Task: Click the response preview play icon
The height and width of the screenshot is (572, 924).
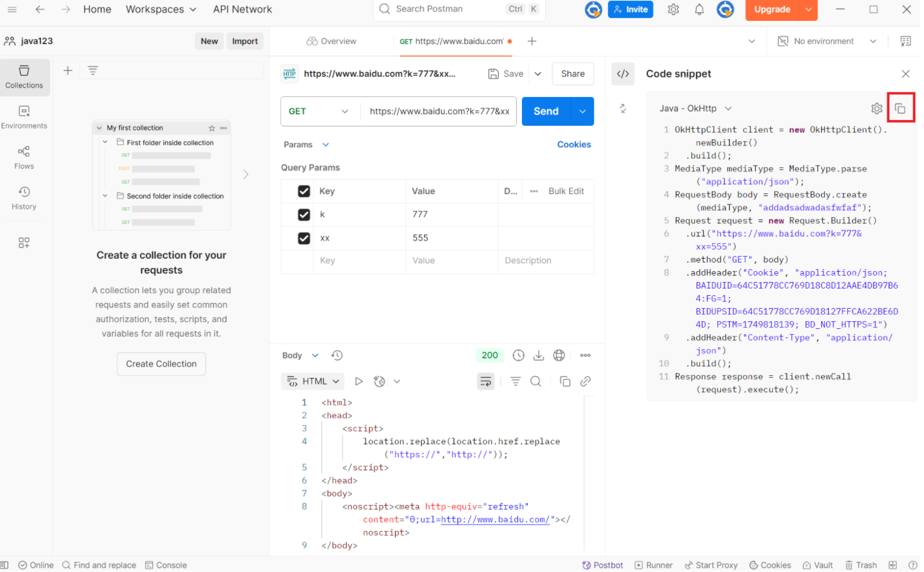Action: coord(358,381)
